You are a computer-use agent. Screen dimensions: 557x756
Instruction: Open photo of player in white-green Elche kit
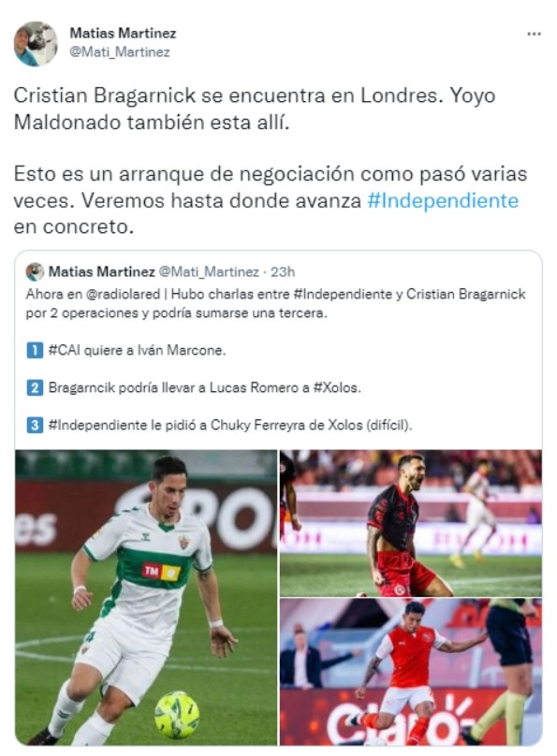pyautogui.click(x=146, y=597)
